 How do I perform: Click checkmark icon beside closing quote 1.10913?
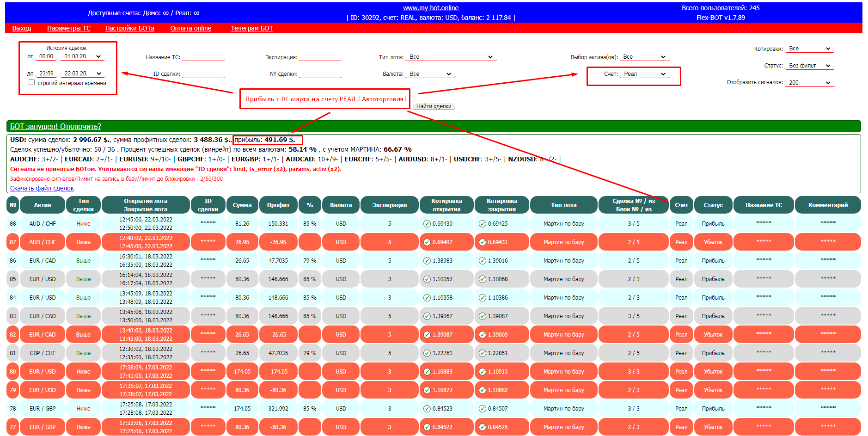click(x=483, y=372)
